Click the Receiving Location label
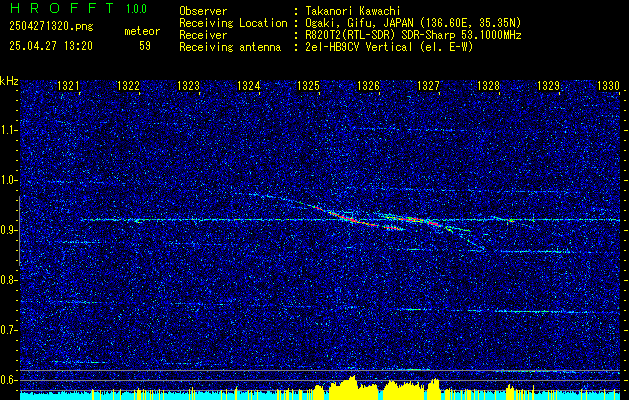The height and width of the screenshot is (400, 629). [233, 23]
